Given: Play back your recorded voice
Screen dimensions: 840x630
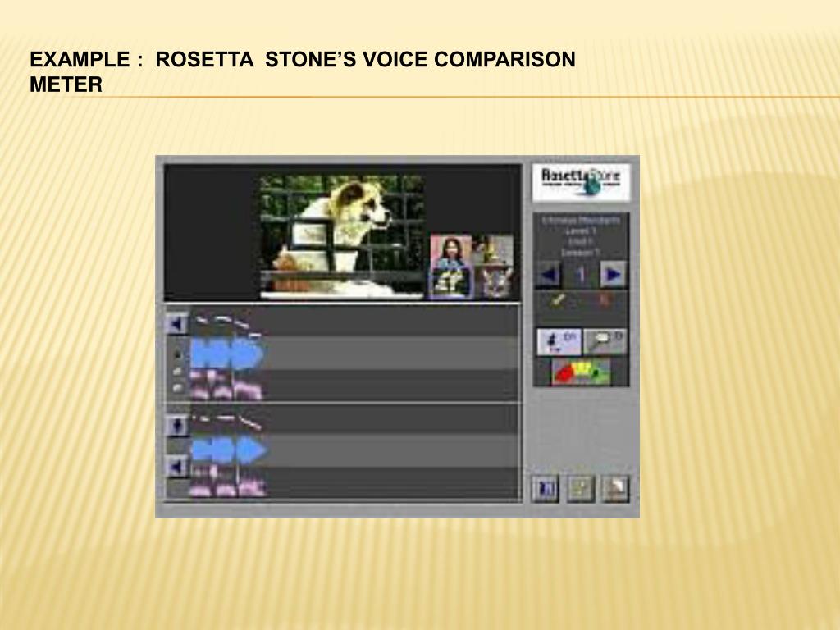Looking at the screenshot, I should 177,467.
